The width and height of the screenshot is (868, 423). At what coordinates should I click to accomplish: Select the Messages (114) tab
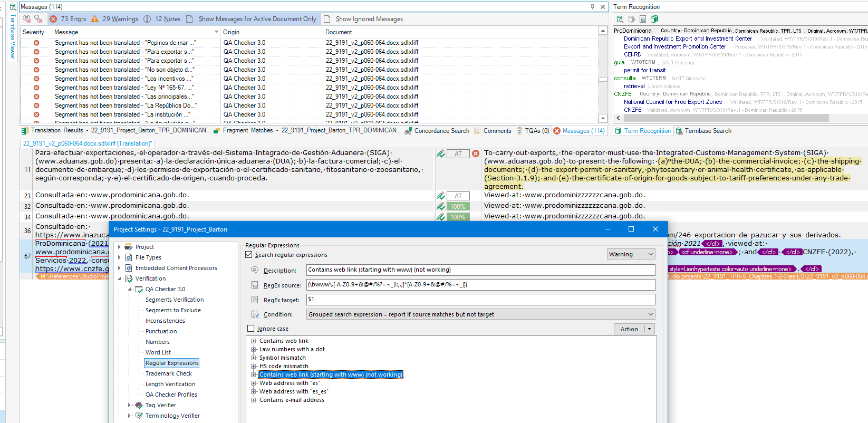pos(578,131)
